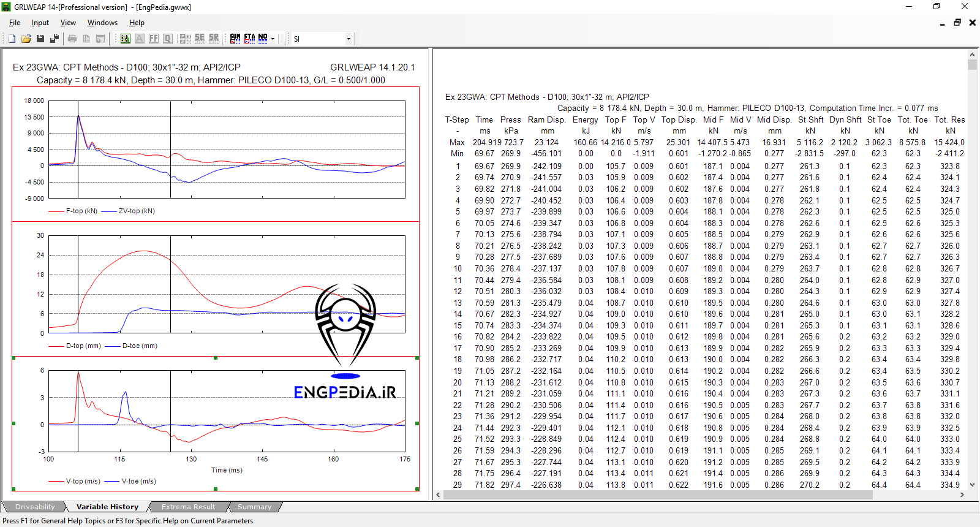Click the ZV-top (kN) legend label
The image size is (980, 527).
click(x=137, y=211)
